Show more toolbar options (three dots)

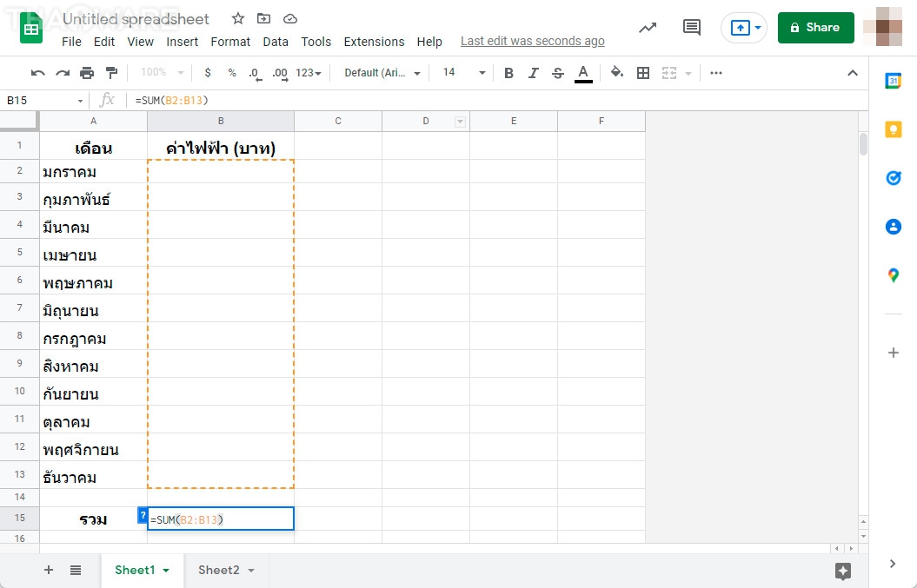(716, 73)
